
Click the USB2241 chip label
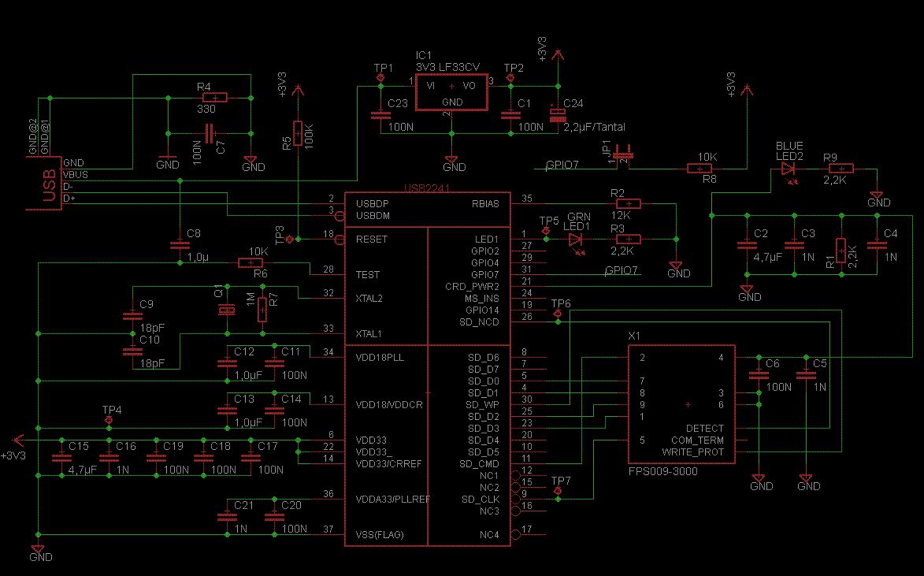click(427, 188)
